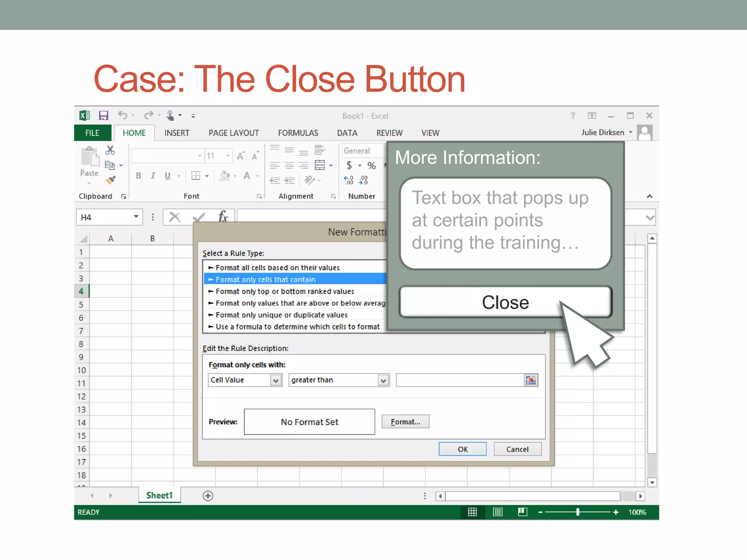Switch to Page Break Preview icon
This screenshot has height=560, width=747.
tap(522, 512)
